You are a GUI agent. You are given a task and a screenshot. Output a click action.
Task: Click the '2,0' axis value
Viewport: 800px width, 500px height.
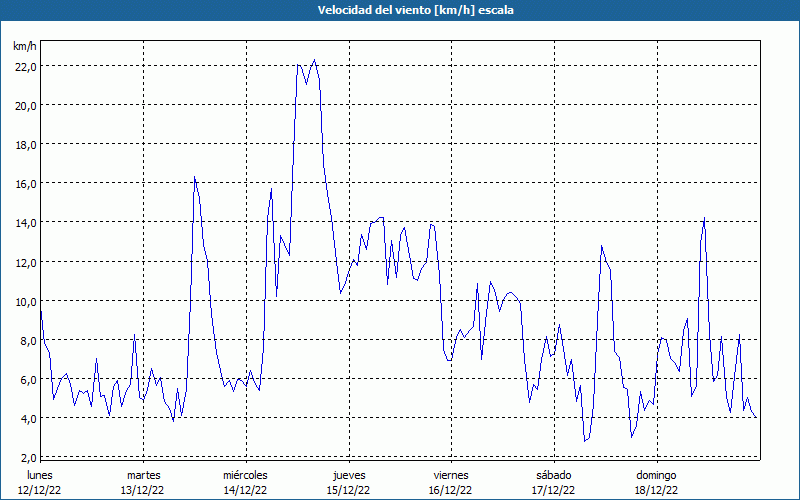tap(28, 457)
